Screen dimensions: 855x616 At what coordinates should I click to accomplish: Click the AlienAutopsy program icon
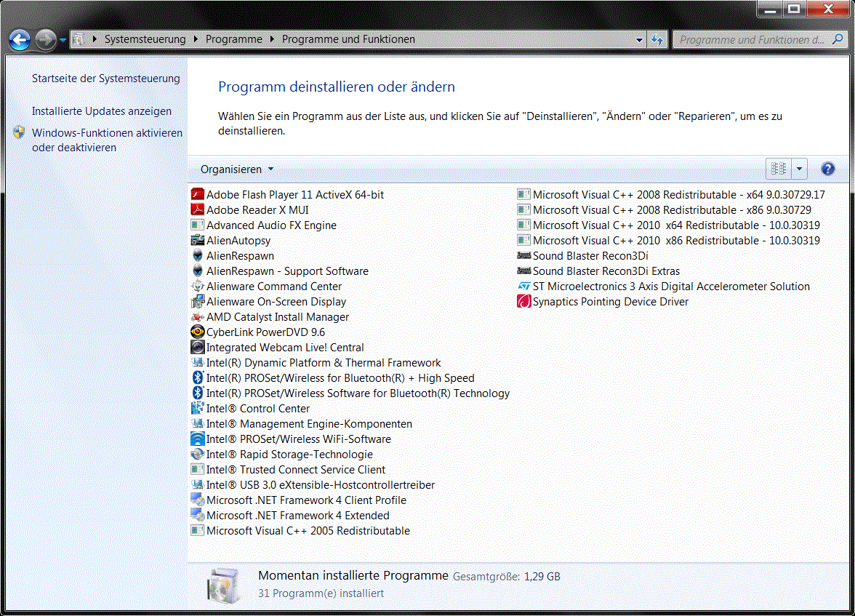[198, 240]
